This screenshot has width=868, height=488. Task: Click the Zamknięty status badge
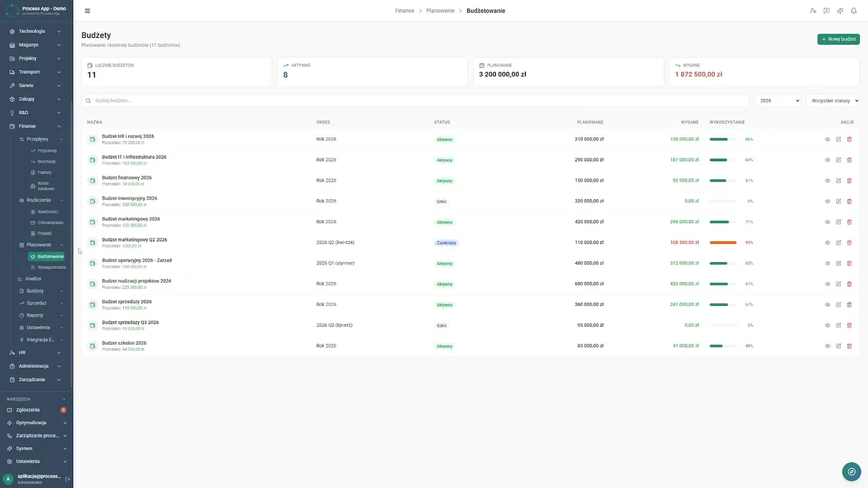coord(446,243)
